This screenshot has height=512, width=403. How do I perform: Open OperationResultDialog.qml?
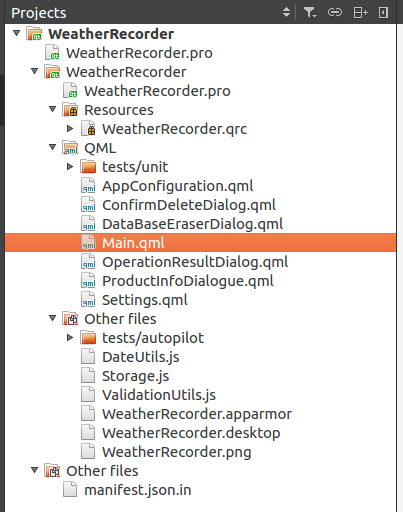pyautogui.click(x=195, y=262)
